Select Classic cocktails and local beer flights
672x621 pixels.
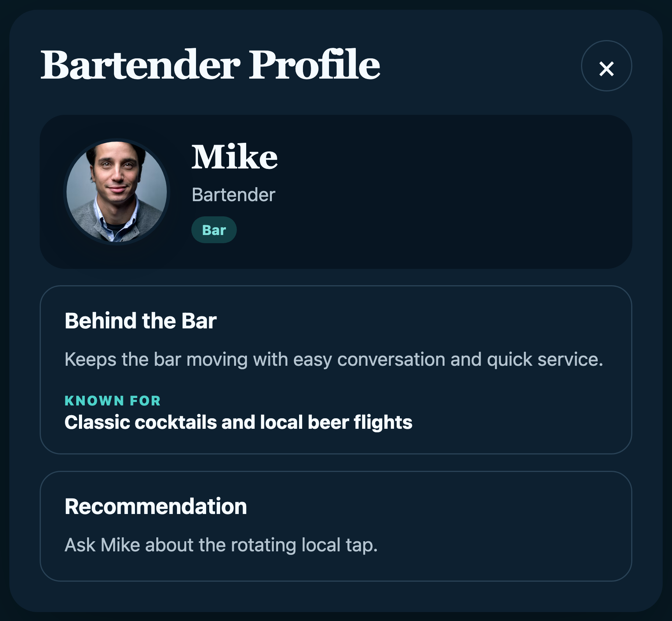(238, 423)
